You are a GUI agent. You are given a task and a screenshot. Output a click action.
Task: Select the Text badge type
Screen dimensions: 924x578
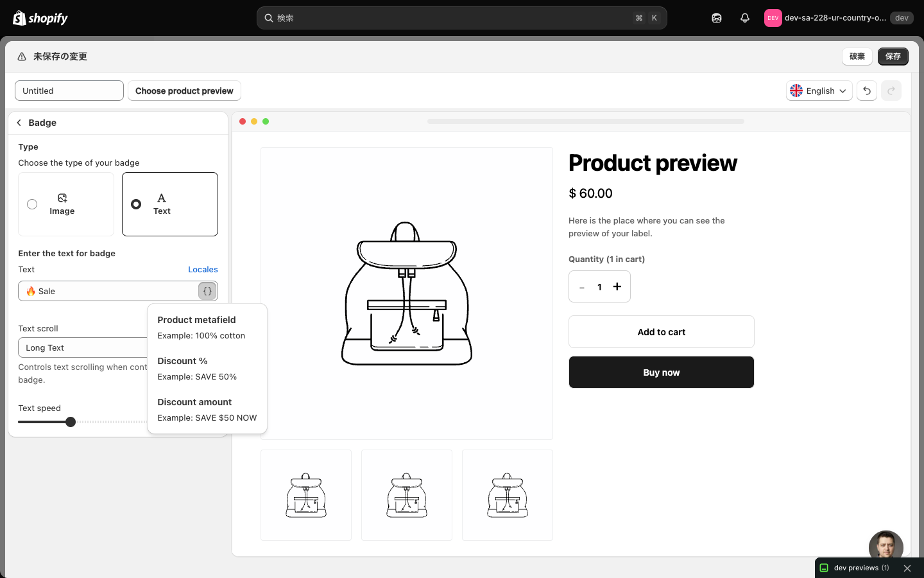[x=170, y=204]
